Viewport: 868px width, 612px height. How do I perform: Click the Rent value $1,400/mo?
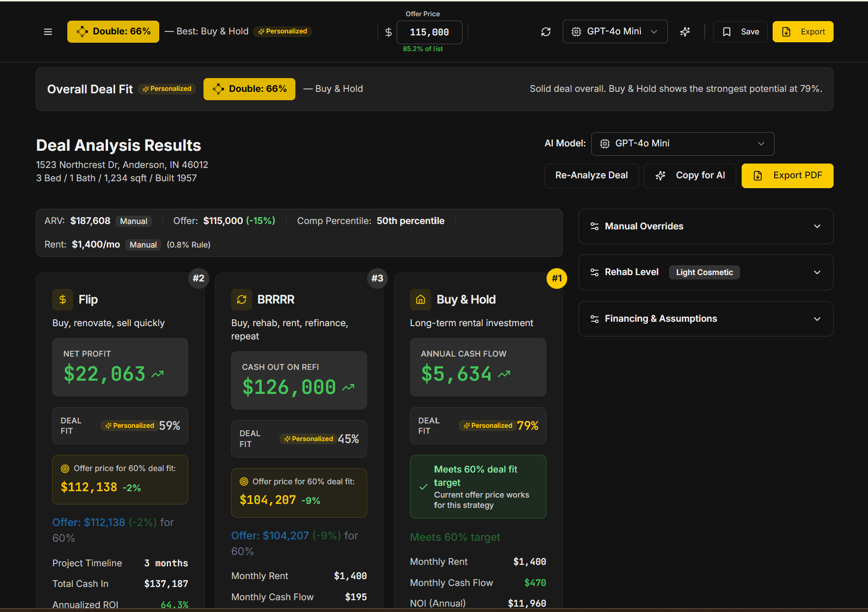[96, 245]
